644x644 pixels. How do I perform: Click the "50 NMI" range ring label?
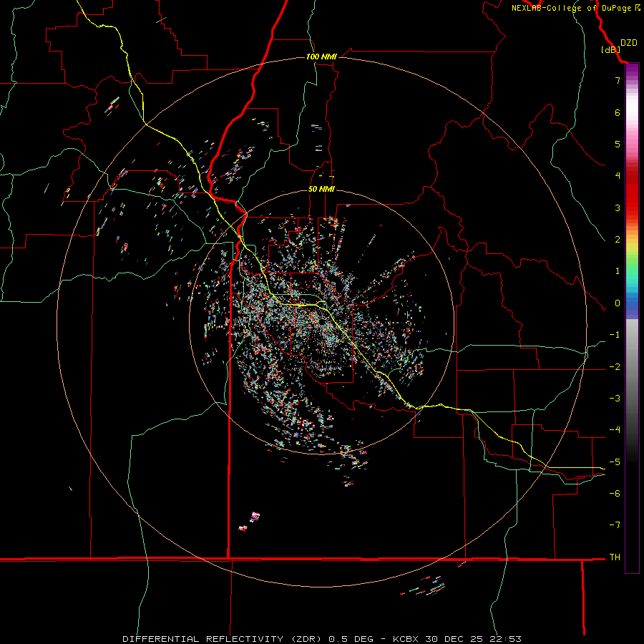pos(321,189)
